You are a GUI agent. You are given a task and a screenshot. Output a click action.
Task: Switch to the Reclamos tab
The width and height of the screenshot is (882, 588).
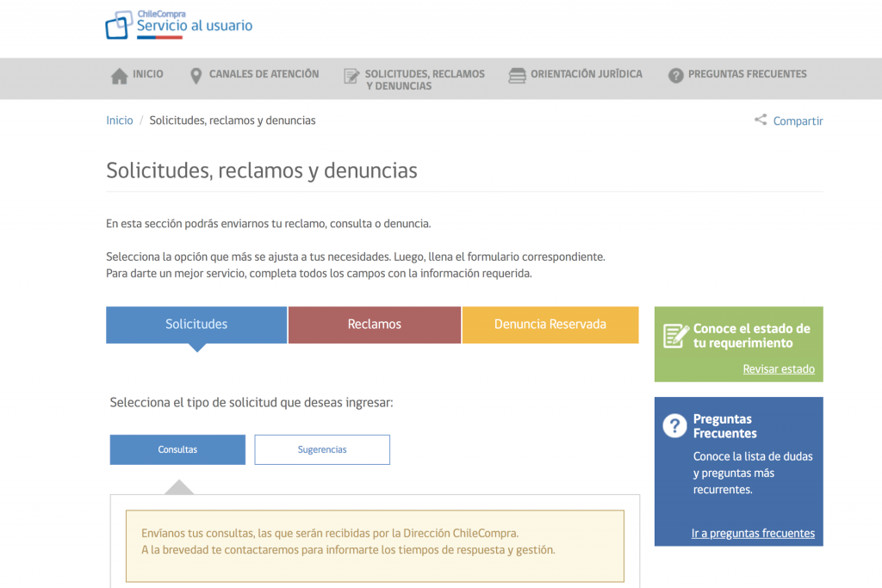(x=375, y=325)
